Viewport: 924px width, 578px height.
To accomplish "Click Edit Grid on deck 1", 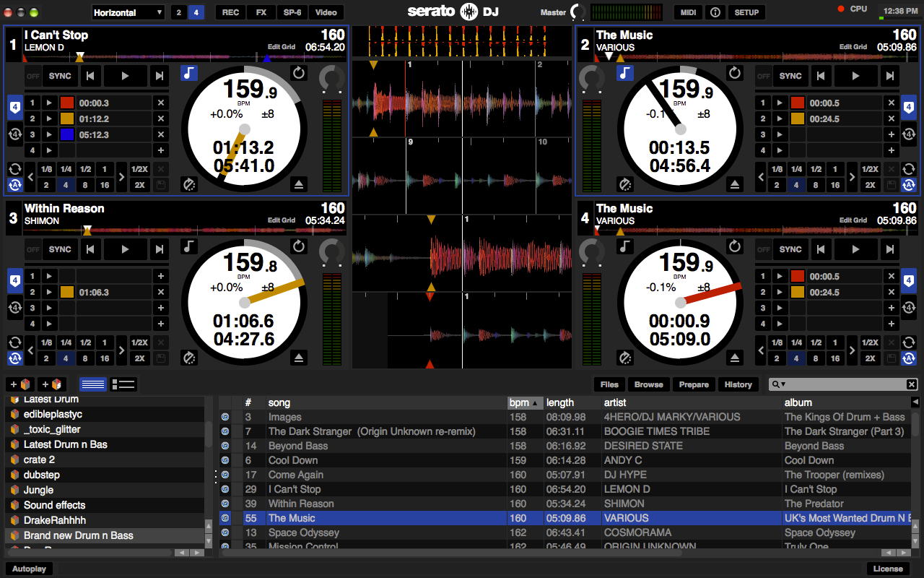I will (282, 47).
